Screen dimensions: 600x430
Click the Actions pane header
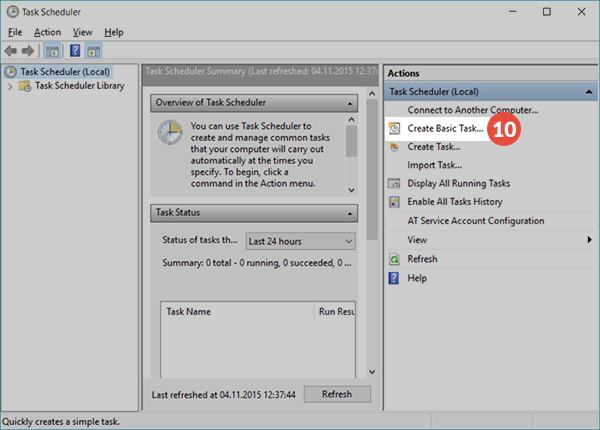pyautogui.click(x=491, y=73)
